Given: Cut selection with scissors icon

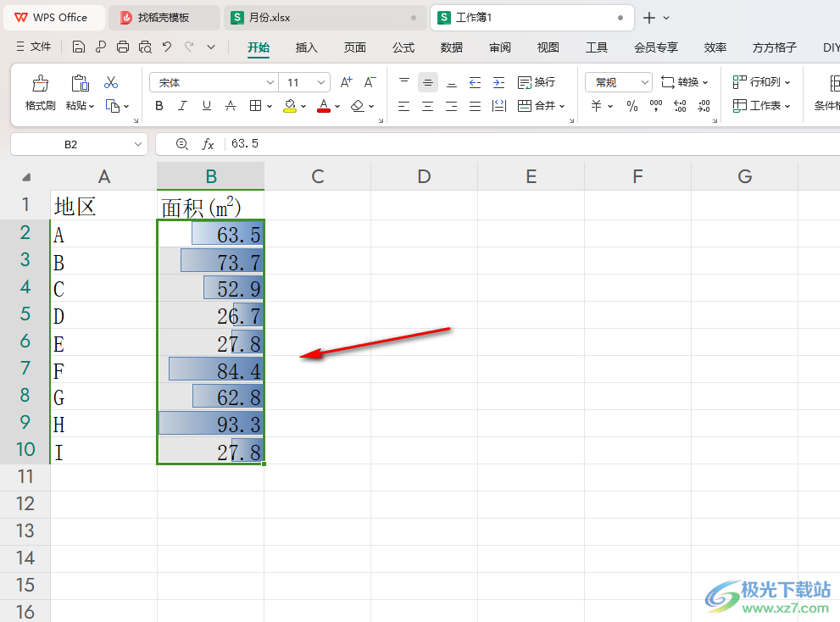Looking at the screenshot, I should point(111,82).
